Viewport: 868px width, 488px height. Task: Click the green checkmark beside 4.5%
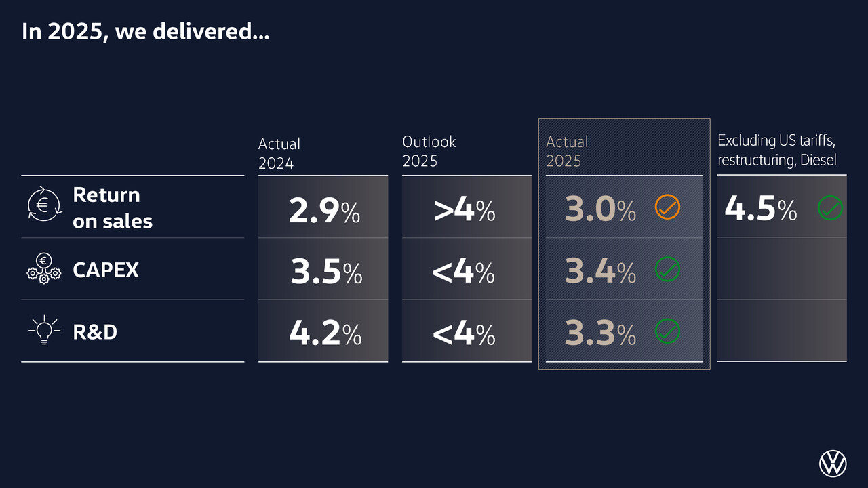(830, 207)
